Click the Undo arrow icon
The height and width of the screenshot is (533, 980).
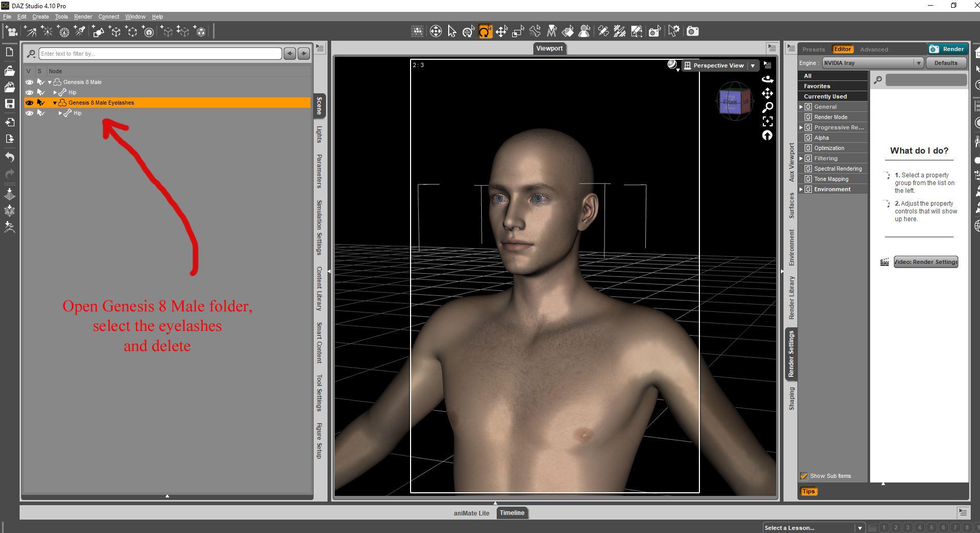9,157
